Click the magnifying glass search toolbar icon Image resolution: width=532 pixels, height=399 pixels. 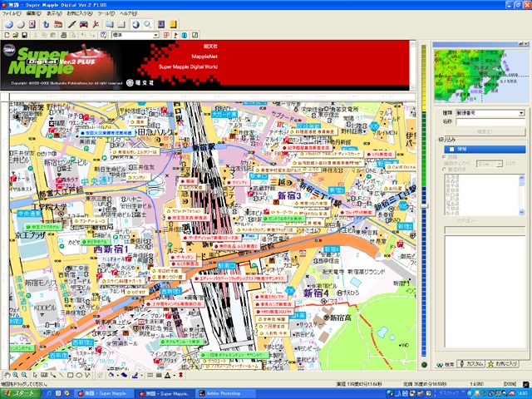coord(147,24)
